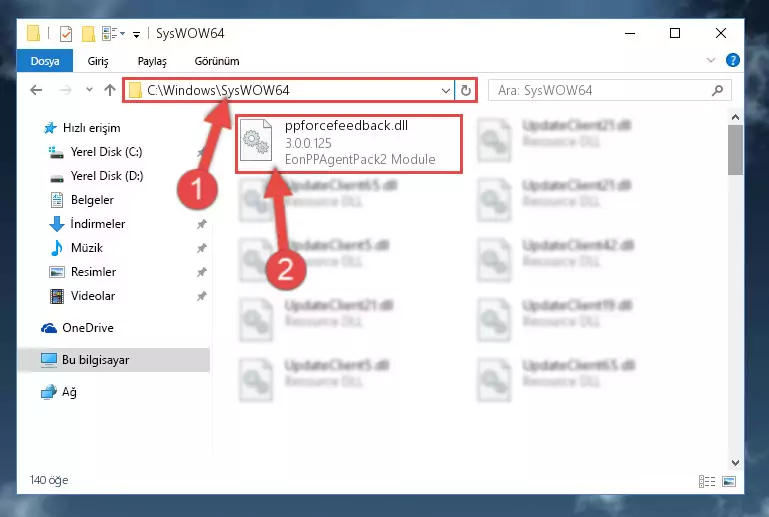Screen dimensions: 769x517
Task: Select the ppforcefeedback.dll file
Action: pyautogui.click(x=349, y=143)
